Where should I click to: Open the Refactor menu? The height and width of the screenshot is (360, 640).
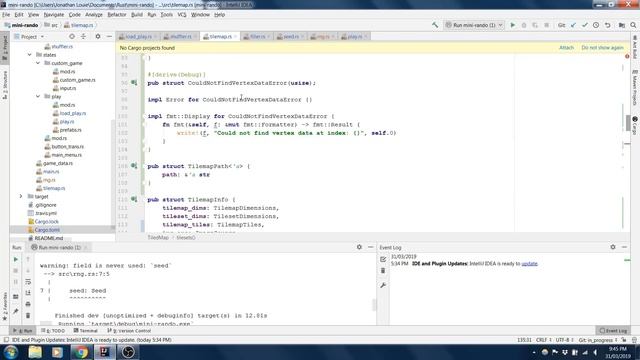pyautogui.click(x=117, y=15)
